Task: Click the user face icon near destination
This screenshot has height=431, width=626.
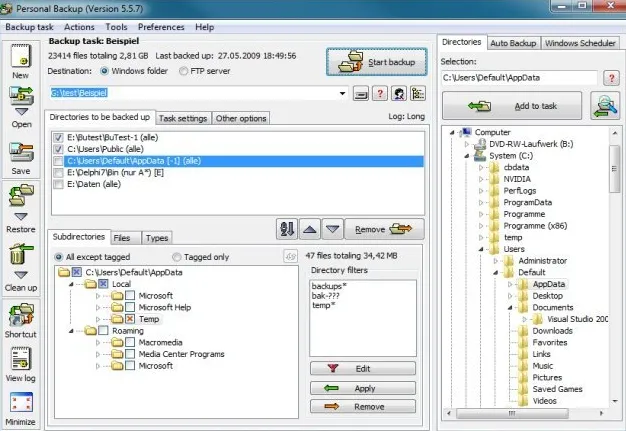Action: coord(398,94)
